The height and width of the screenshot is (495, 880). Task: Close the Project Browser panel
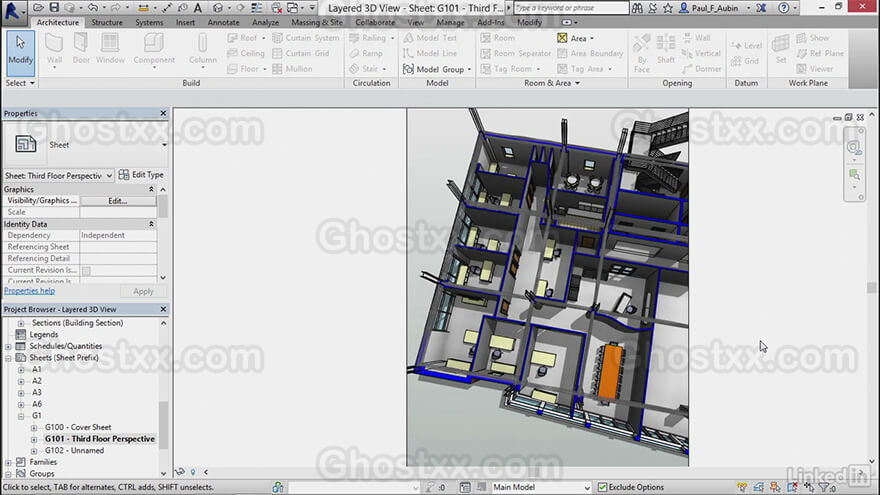(163, 309)
